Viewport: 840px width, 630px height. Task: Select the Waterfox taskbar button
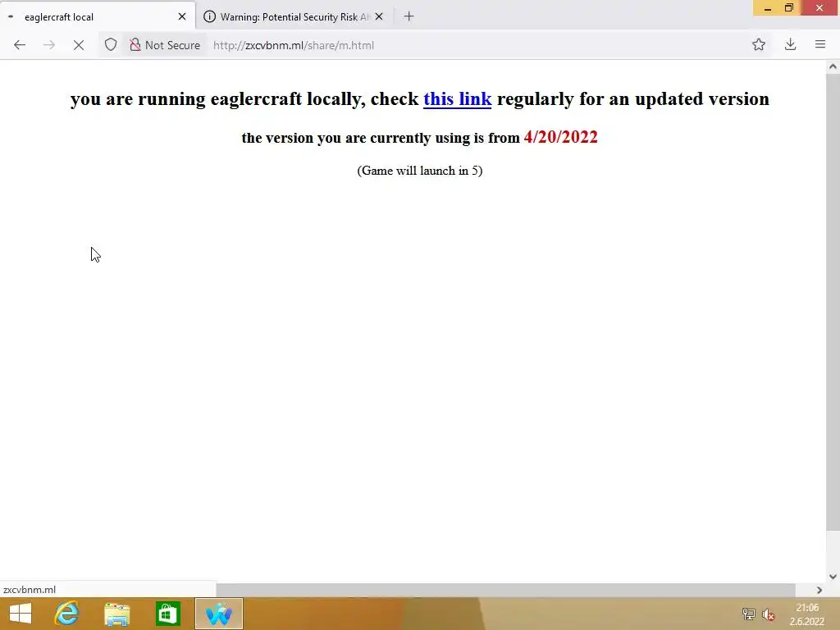coord(218,614)
